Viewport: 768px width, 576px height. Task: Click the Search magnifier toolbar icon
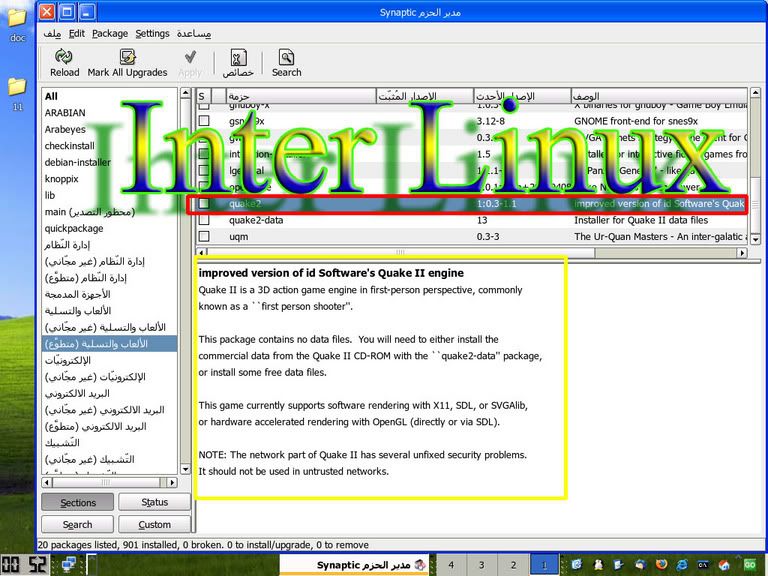287,57
